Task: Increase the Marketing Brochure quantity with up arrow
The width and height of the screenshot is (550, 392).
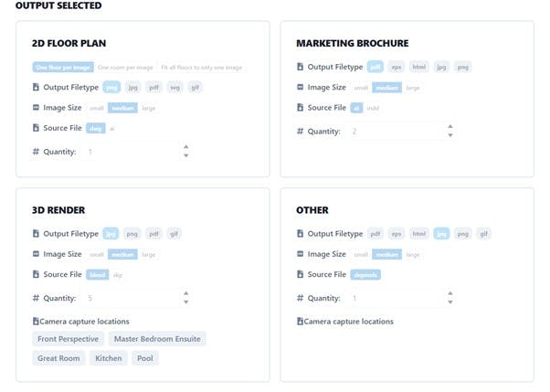Action: 450,126
